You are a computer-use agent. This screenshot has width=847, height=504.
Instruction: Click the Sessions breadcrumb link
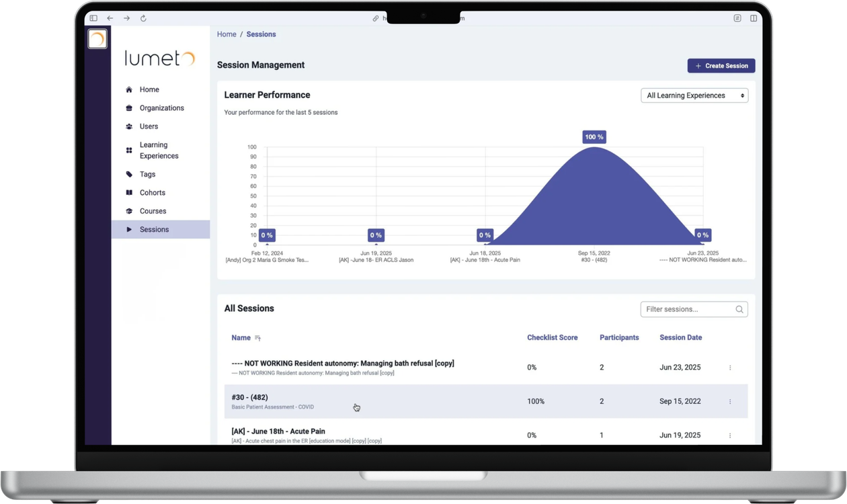click(x=261, y=34)
